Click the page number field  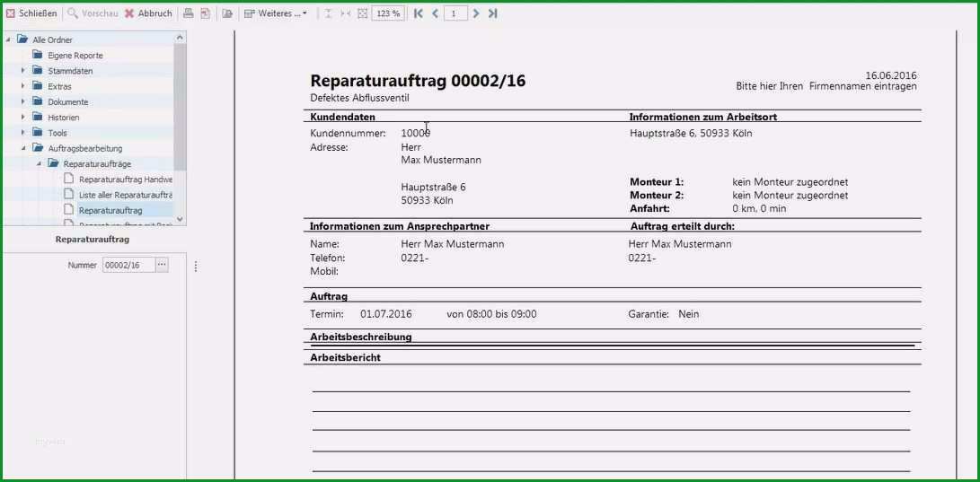(455, 13)
